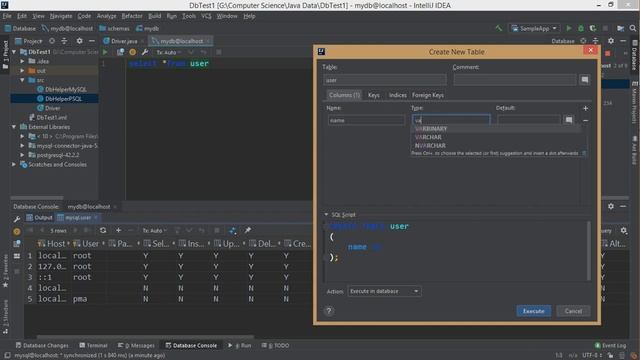This screenshot has width=640, height=360.
Task: Click the 'pma' cell in User column
Action: tap(80, 299)
